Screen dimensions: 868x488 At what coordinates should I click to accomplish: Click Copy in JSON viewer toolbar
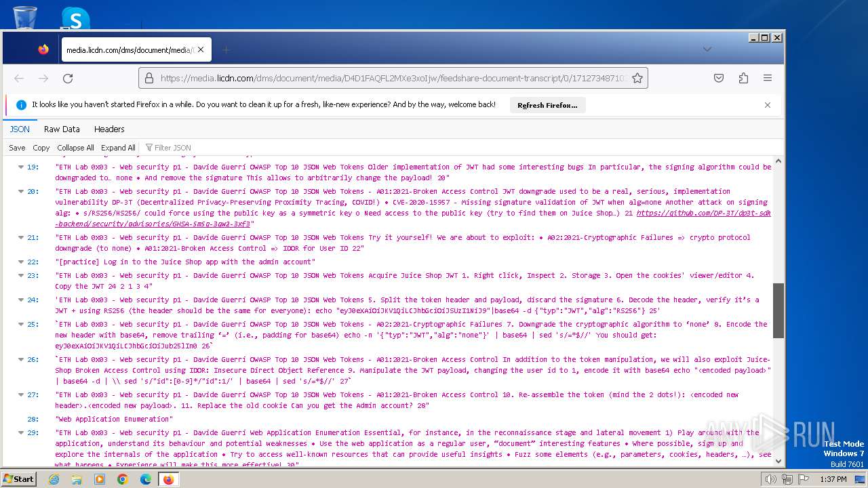[x=41, y=148]
